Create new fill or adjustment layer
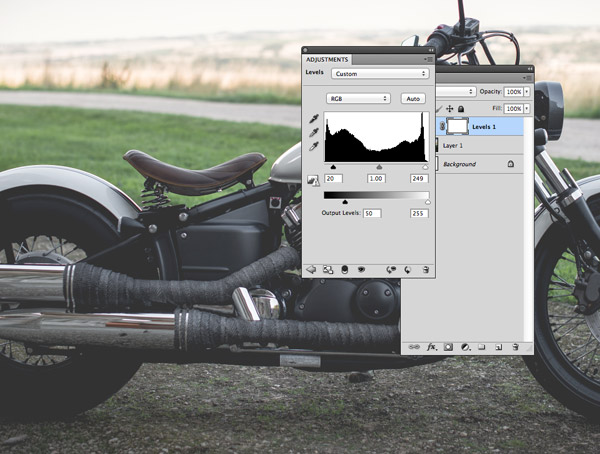Viewport: 600px width, 454px height. click(x=464, y=347)
